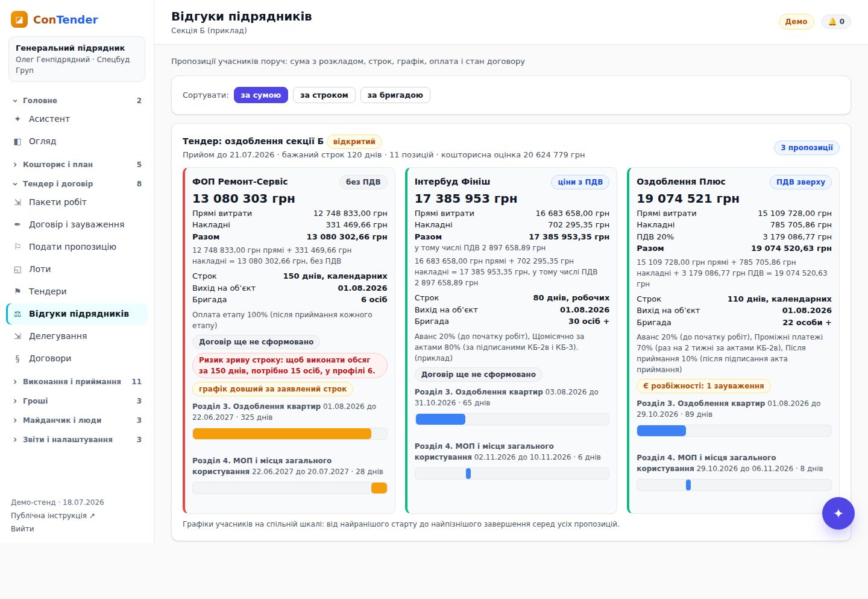Viewport: 868px width, 599px height.
Task: Collapse the Тендер і договір section
Action: pyautogui.click(x=77, y=184)
